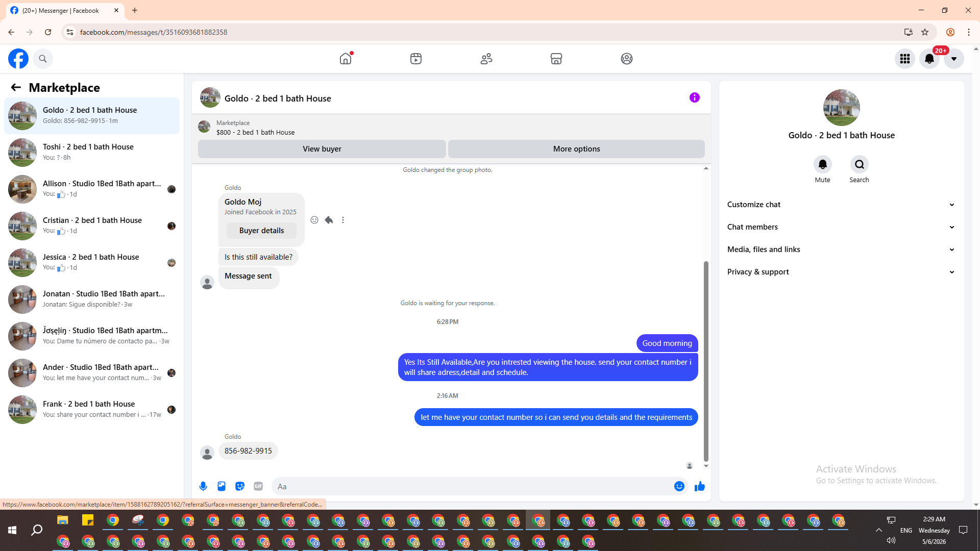This screenshot has height=551, width=980.
Task: Expand the Privacy & support section
Action: pos(841,272)
